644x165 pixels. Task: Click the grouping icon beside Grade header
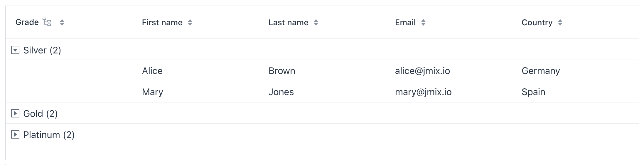pyautogui.click(x=47, y=22)
